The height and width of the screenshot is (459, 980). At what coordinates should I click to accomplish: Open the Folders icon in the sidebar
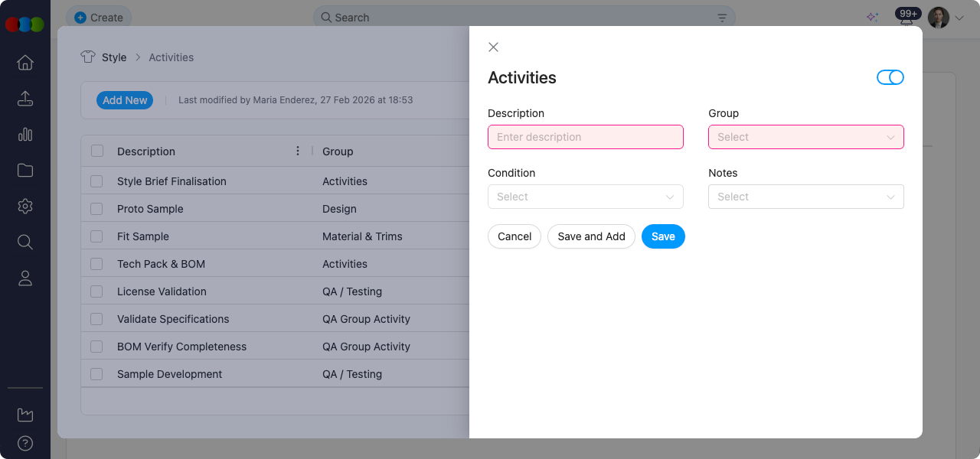coord(24,170)
